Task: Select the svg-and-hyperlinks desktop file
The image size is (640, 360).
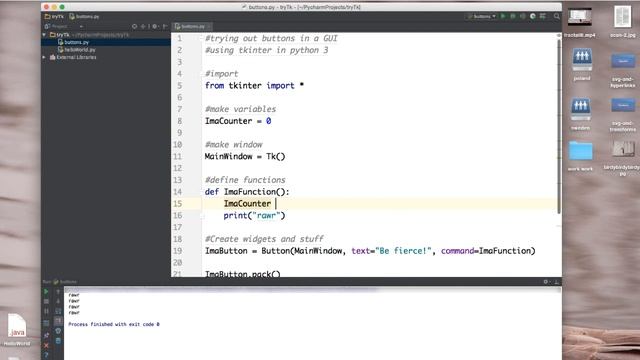Action: 622,70
